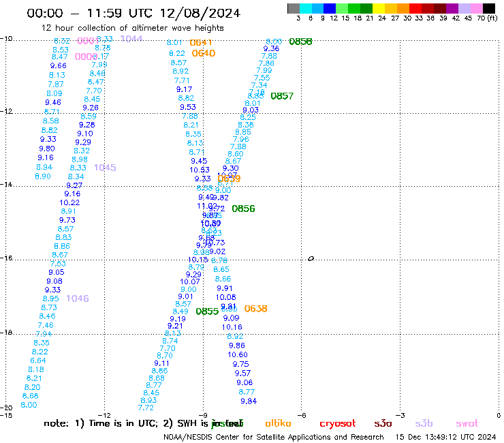Click the wave height value '10.16'
The height and width of the screenshot is (443, 504).
pos(232,328)
